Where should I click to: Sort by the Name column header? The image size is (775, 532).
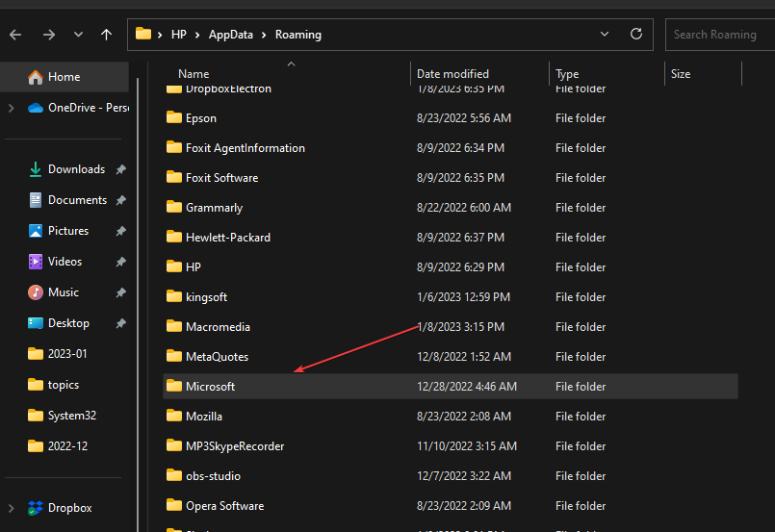tap(194, 74)
